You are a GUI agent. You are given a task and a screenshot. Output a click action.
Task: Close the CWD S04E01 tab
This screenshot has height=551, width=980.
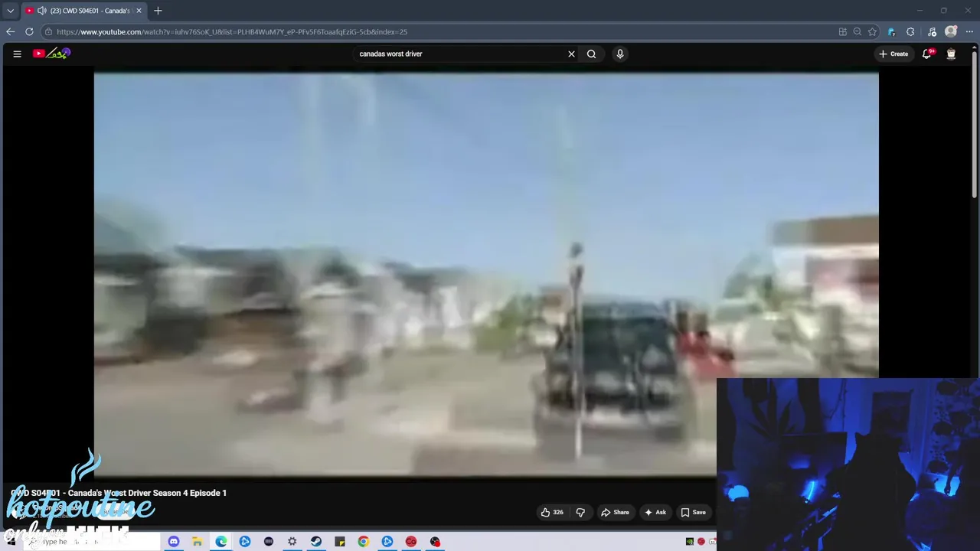pos(139,11)
